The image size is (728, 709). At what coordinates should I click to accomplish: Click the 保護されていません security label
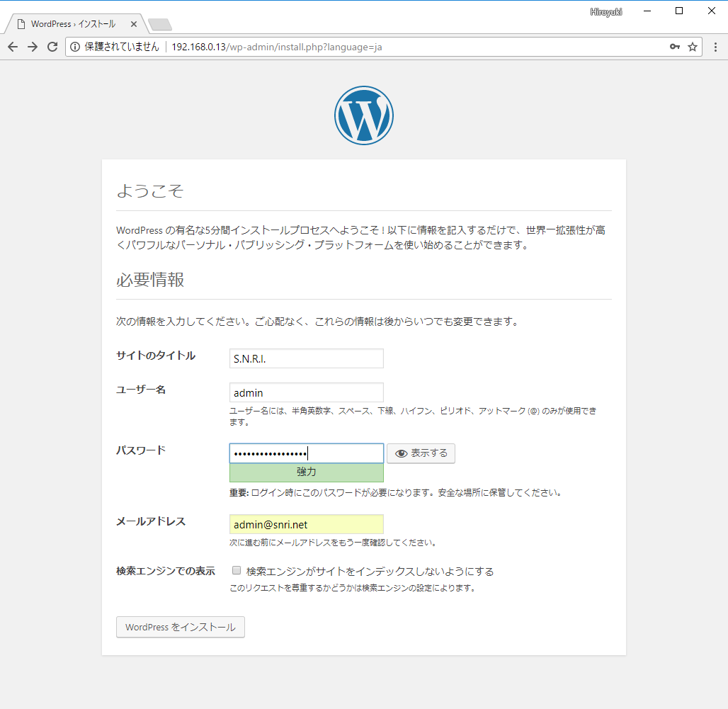click(122, 47)
